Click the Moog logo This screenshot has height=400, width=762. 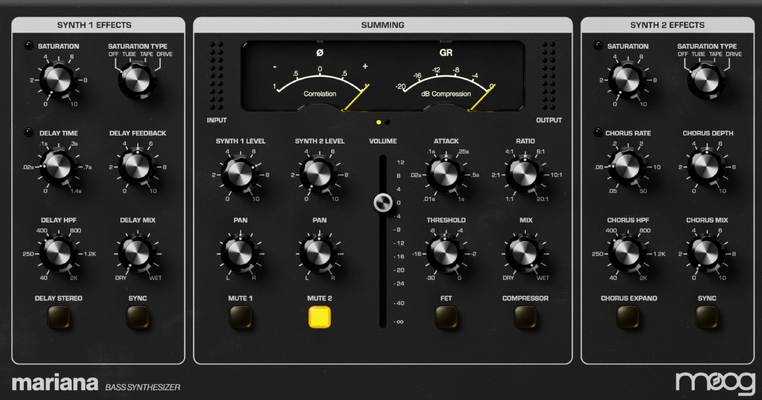coord(715,383)
